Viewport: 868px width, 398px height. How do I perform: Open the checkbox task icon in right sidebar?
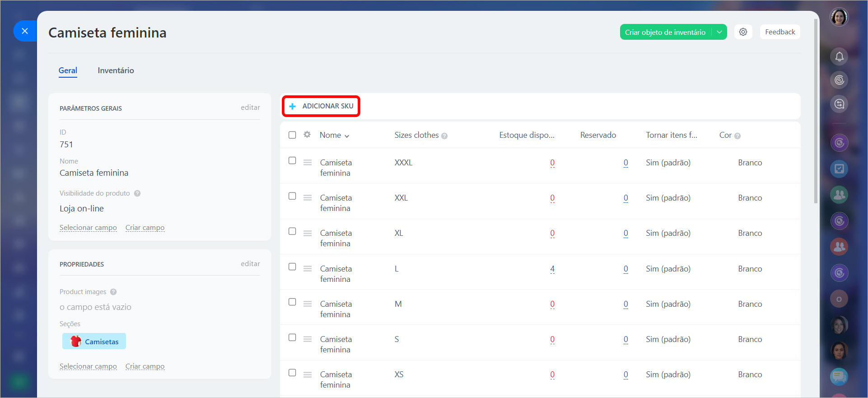point(839,169)
